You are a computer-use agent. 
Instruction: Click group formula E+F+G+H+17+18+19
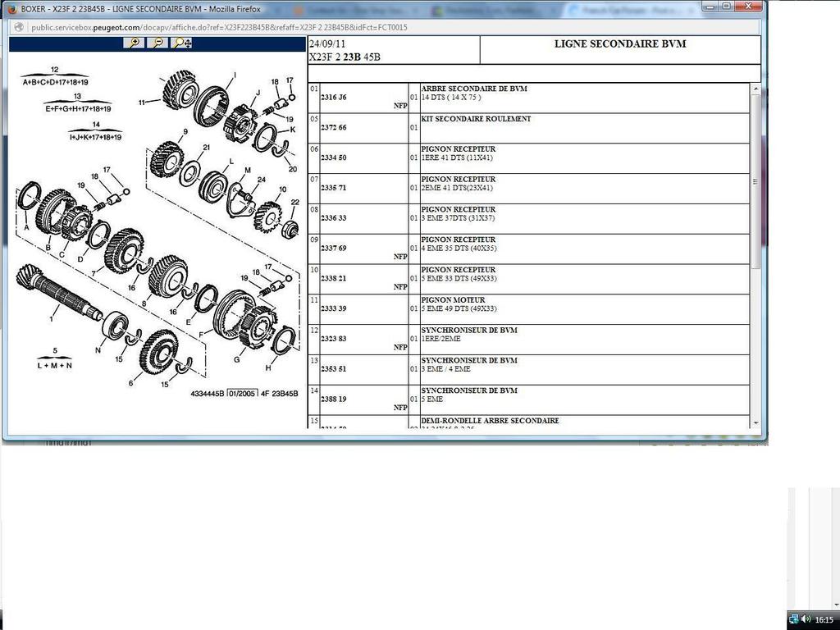point(78,109)
